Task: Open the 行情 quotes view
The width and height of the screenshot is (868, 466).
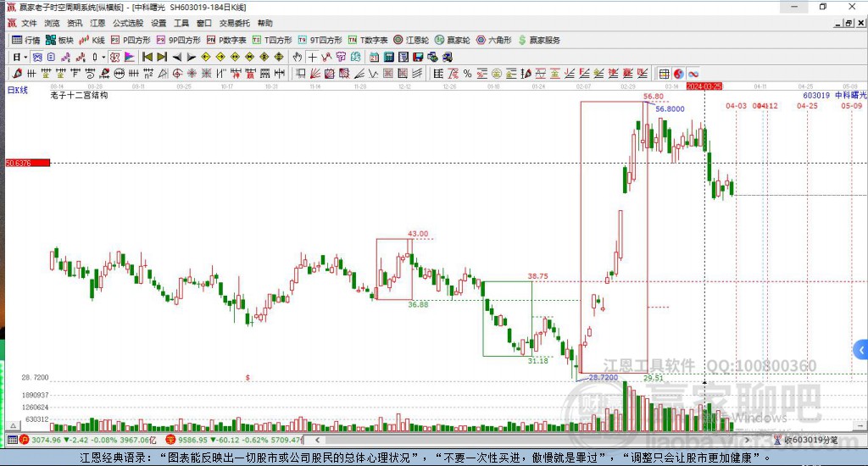Action: point(26,40)
